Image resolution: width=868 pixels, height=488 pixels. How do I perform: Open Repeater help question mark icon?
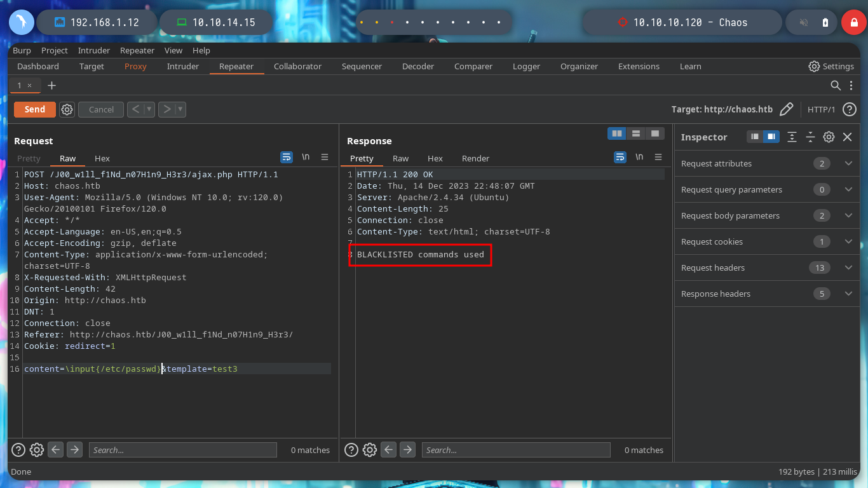tap(850, 109)
